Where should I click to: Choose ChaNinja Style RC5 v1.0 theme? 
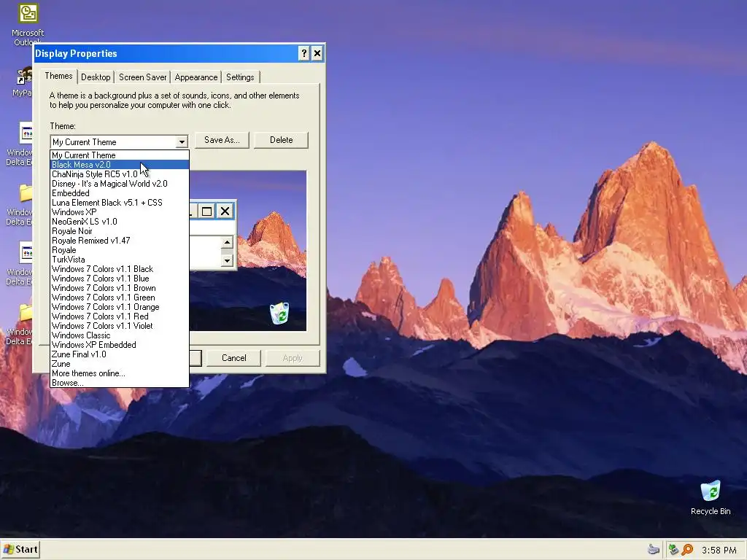click(x=120, y=174)
